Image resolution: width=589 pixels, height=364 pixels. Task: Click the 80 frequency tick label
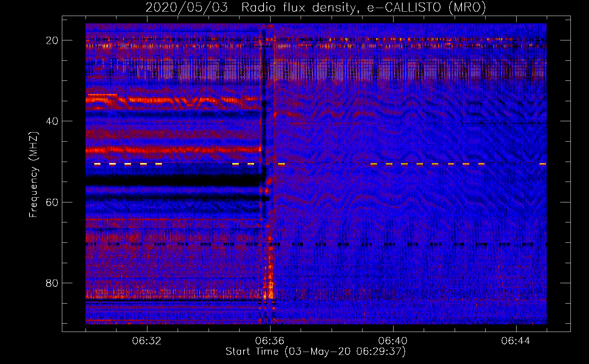click(52, 283)
